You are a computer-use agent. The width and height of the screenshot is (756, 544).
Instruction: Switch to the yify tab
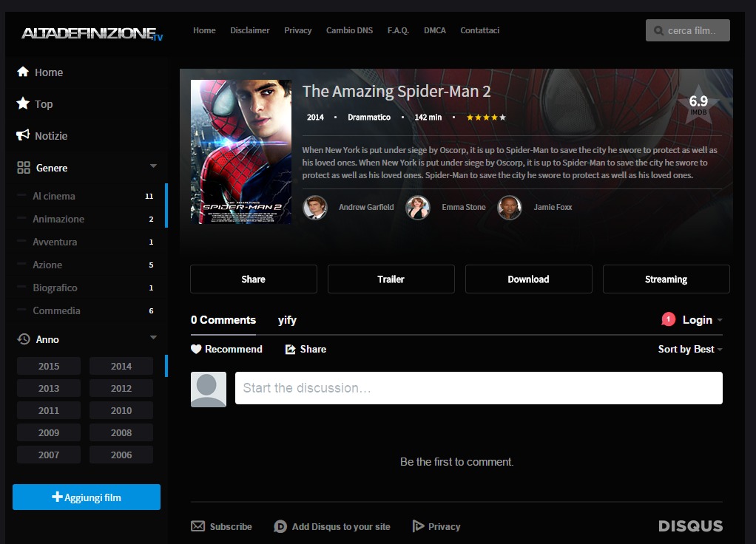coord(287,320)
